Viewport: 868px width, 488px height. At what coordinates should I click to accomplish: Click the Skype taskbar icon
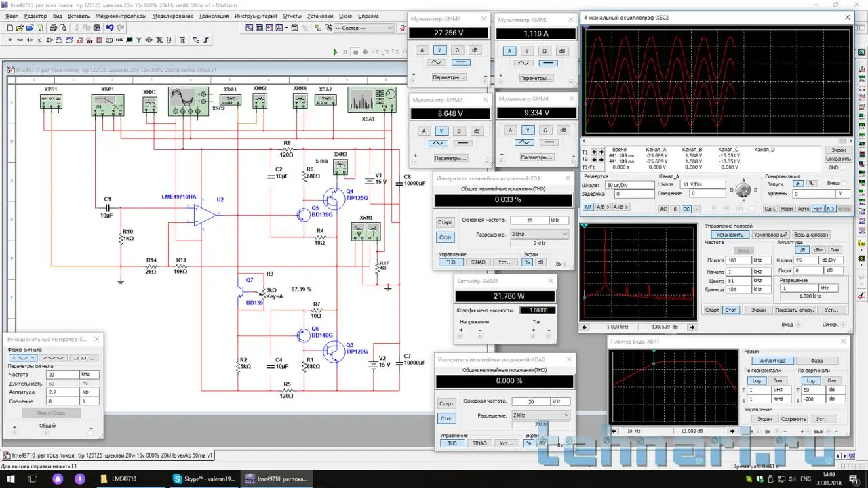point(203,479)
